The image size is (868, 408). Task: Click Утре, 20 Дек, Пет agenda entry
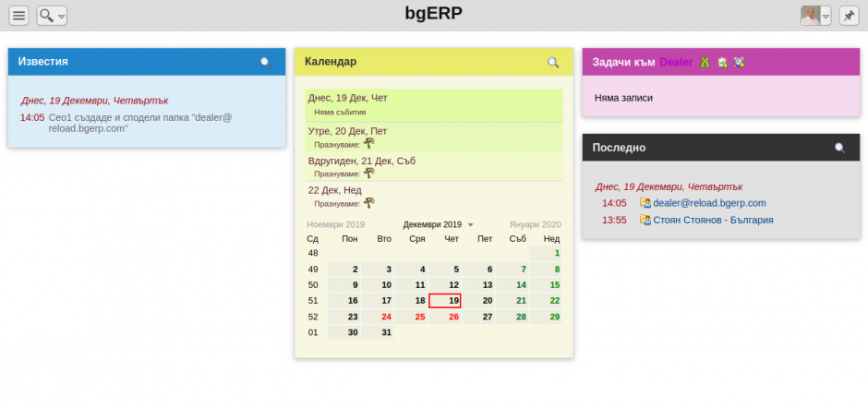tap(347, 131)
